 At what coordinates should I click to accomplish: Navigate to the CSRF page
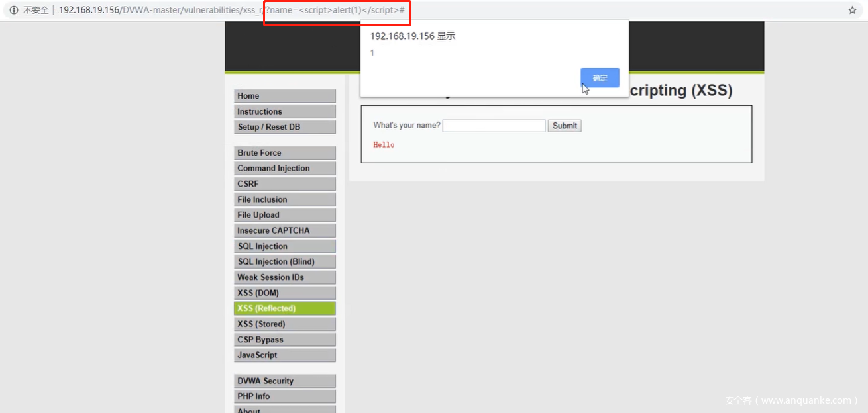(x=285, y=184)
